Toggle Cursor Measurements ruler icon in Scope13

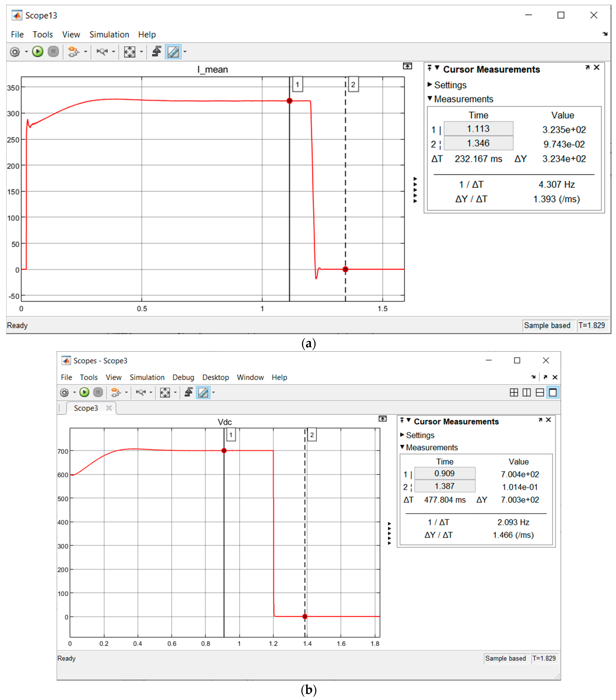(x=173, y=52)
